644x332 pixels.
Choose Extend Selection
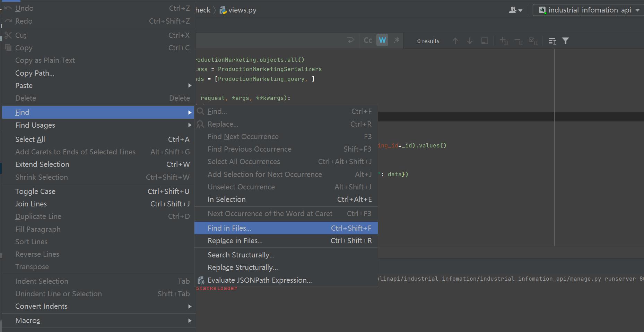click(98, 164)
